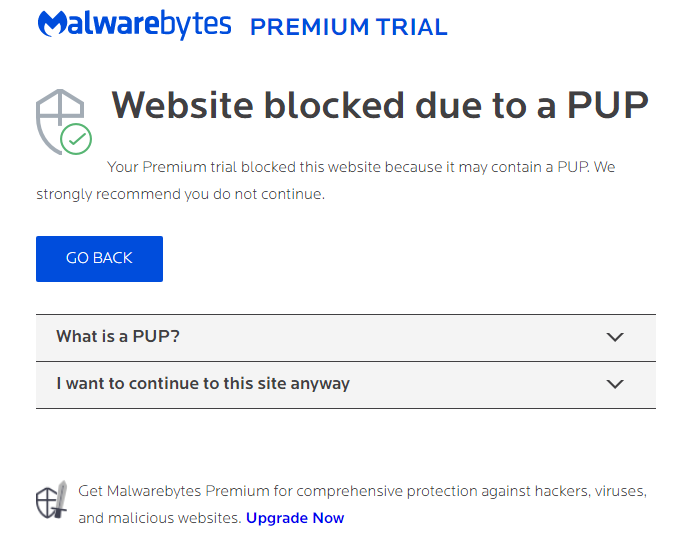Image resolution: width=677 pixels, height=558 pixels.
Task: Expand the 'continue to this site anyway' chevron
Action: click(615, 384)
